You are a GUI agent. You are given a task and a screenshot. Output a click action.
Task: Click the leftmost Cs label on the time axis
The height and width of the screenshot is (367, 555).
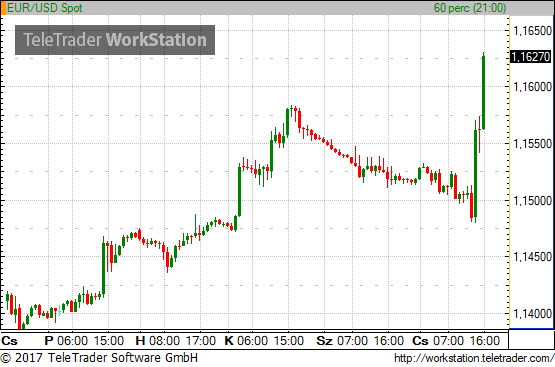(x=9, y=341)
